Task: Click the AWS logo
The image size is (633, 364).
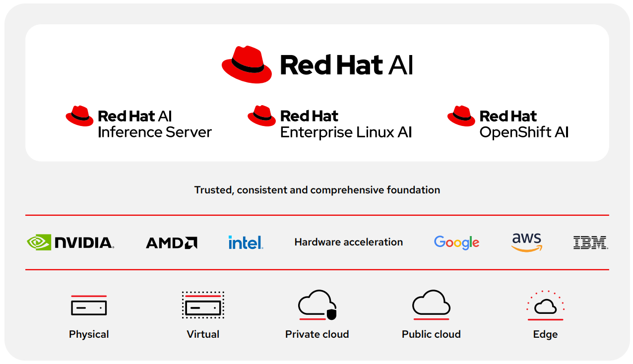Action: click(x=527, y=242)
